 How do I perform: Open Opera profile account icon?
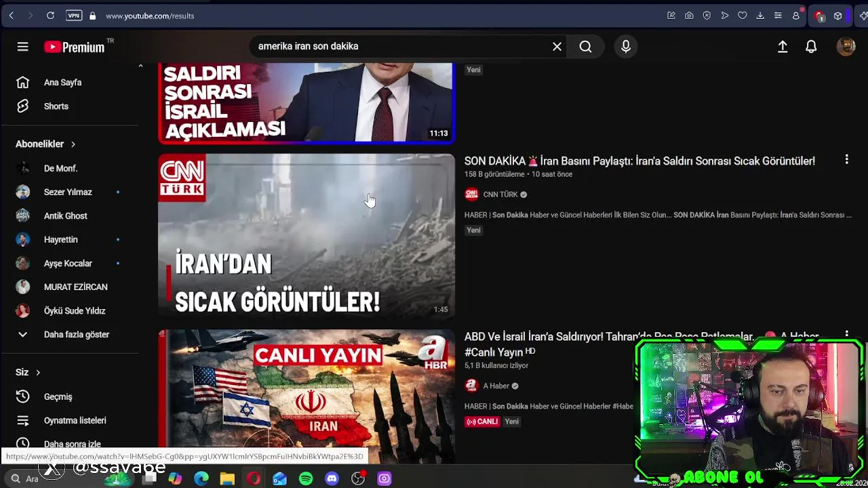796,16
